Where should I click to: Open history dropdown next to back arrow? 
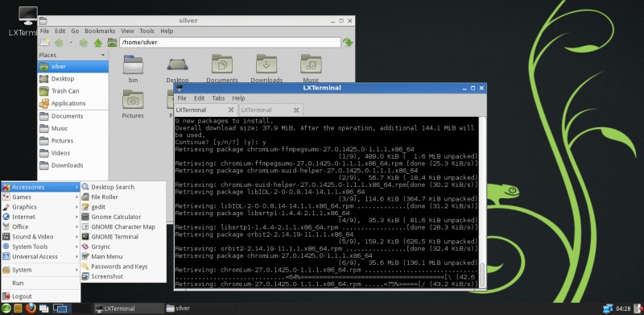click(x=71, y=43)
